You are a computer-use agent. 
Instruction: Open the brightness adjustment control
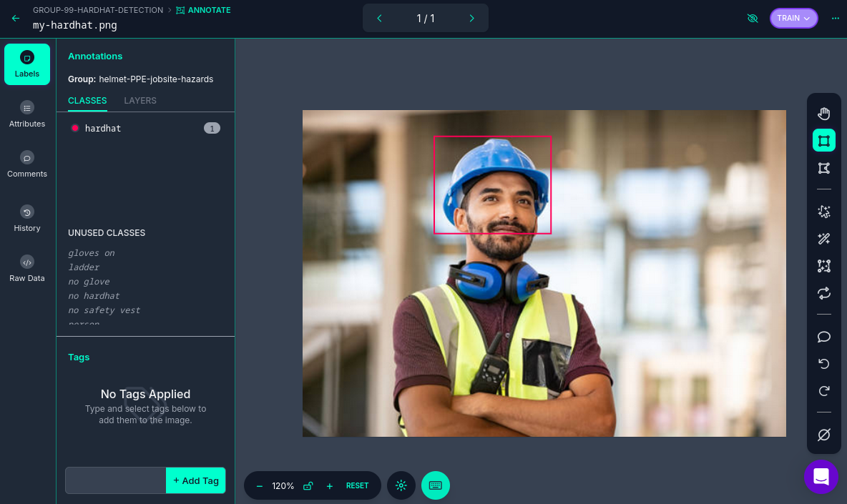401,485
